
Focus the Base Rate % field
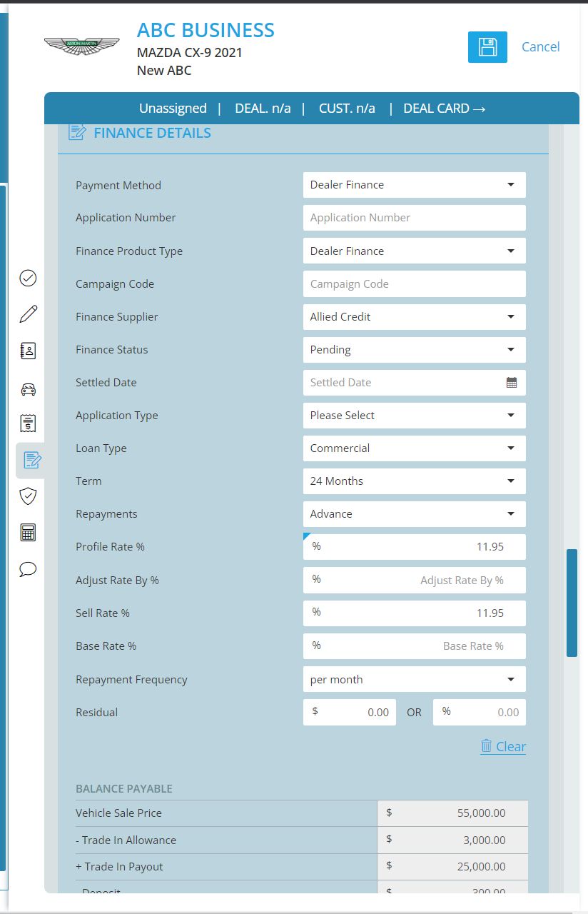(x=415, y=646)
